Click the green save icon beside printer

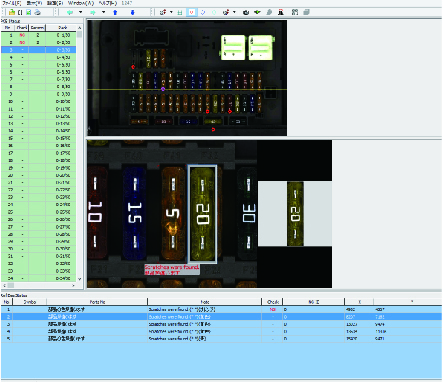point(29,12)
